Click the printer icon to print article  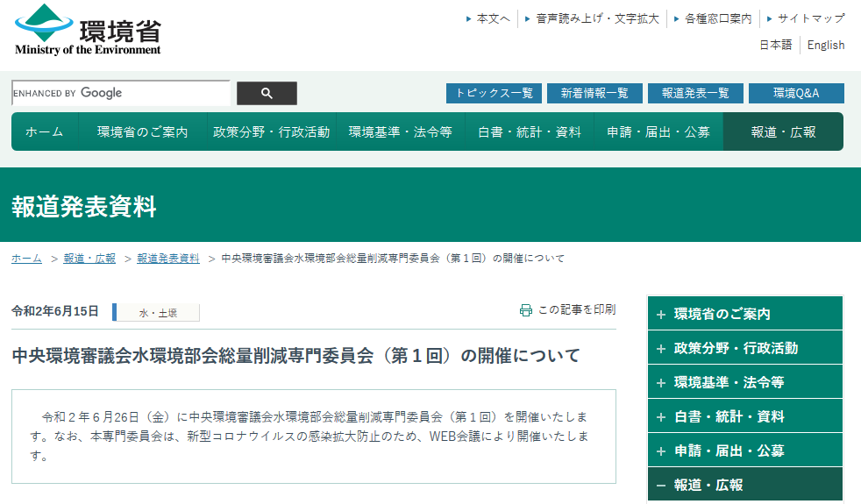[526, 310]
